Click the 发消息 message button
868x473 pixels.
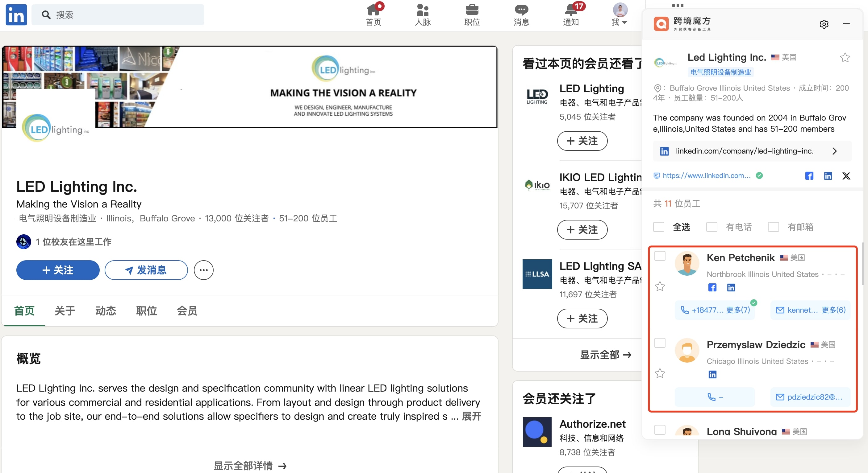146,270
